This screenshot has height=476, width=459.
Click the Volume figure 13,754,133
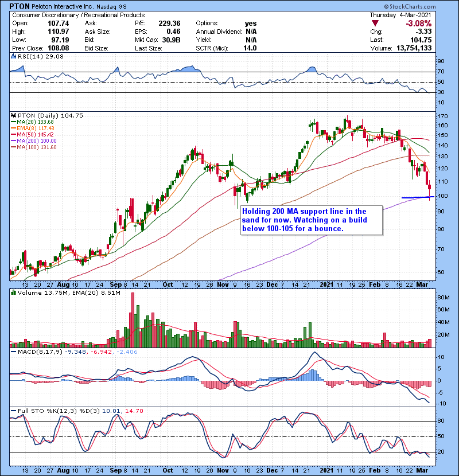tap(414, 48)
